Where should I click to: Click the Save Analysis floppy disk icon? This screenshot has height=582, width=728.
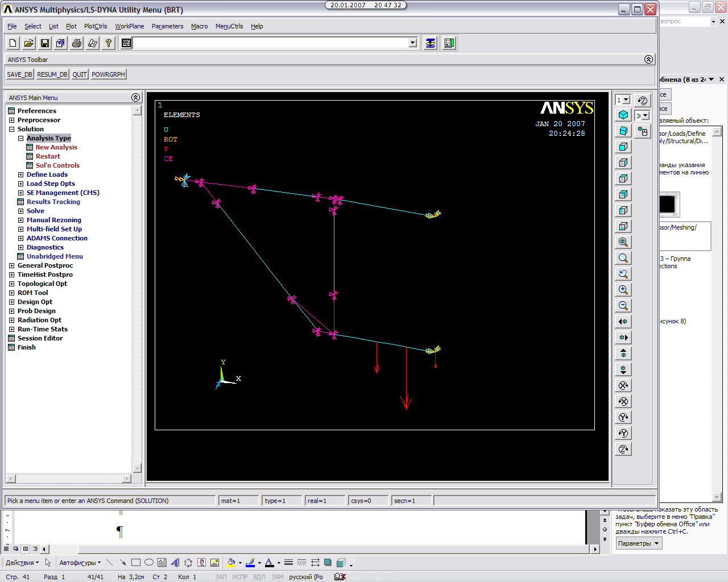point(45,43)
